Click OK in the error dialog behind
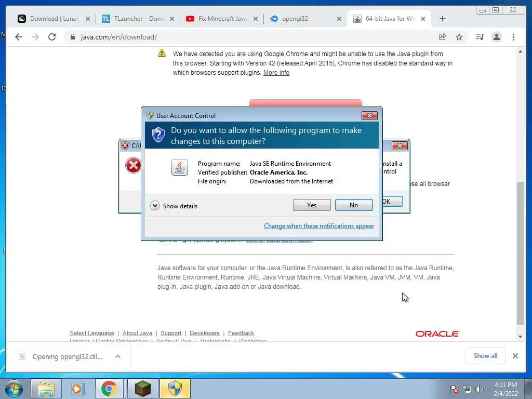Image resolution: width=532 pixels, height=399 pixels. click(x=392, y=201)
